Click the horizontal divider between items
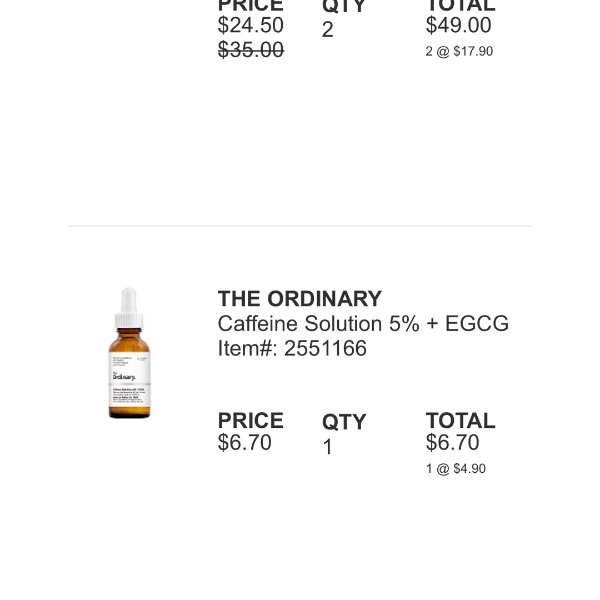Screen dimensions: 600x600 pos(300,226)
